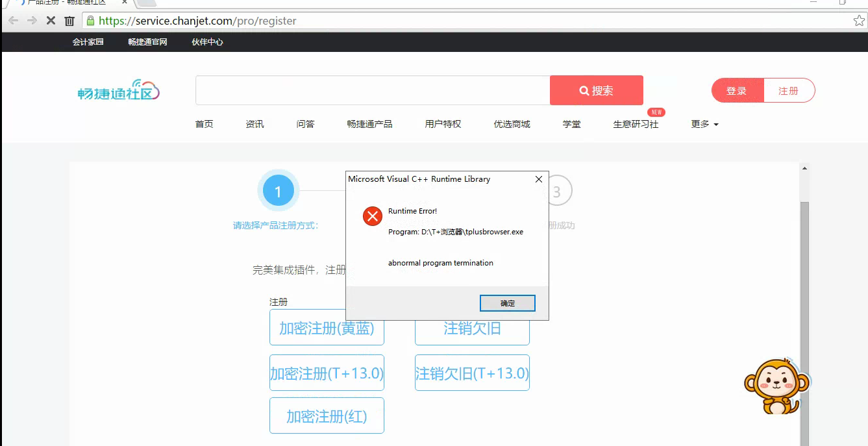Click the scrollbar up arrow
This screenshot has height=446, width=868.
point(805,168)
